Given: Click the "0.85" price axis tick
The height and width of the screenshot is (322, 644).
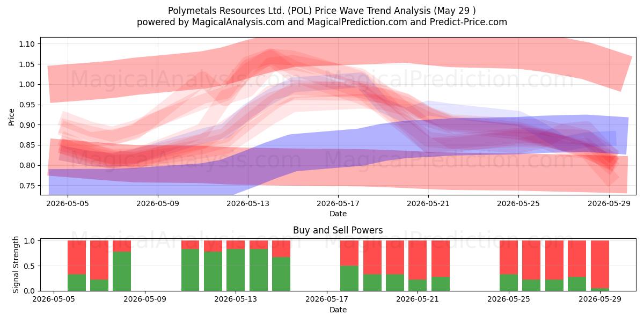Looking at the screenshot, I should (27, 145).
